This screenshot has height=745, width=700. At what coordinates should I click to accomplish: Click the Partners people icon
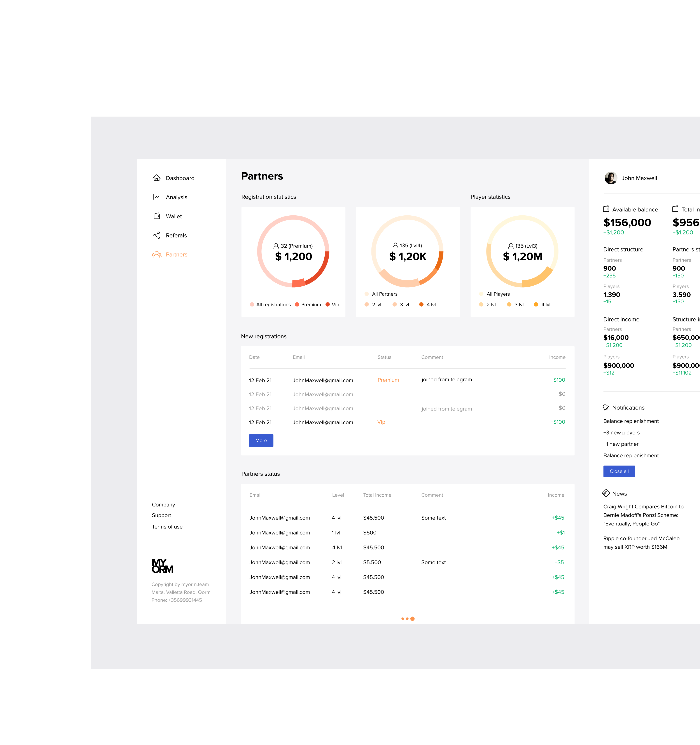pos(156,255)
